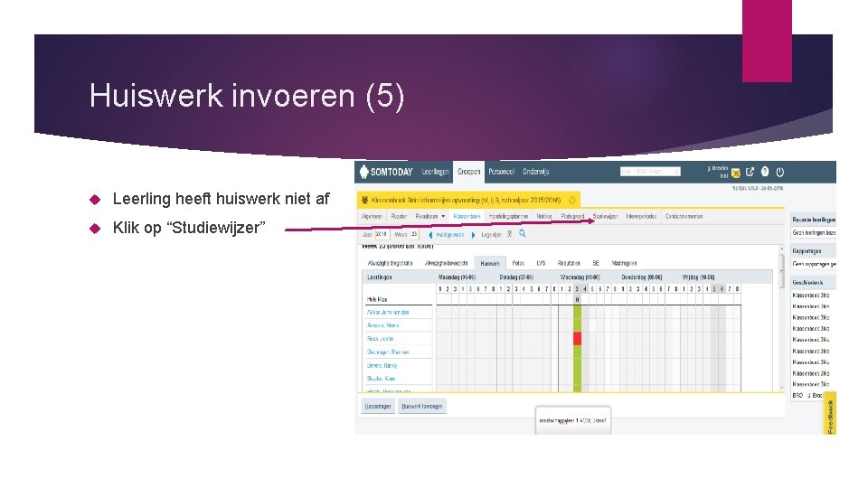
Task: Close the yellow Klassenboek group tab
Action: pos(571,200)
